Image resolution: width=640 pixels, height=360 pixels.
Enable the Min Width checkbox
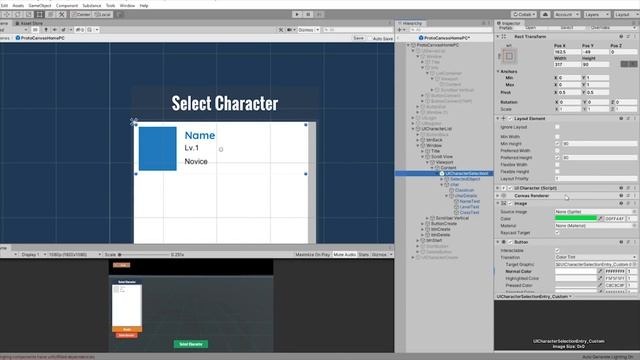point(557,137)
